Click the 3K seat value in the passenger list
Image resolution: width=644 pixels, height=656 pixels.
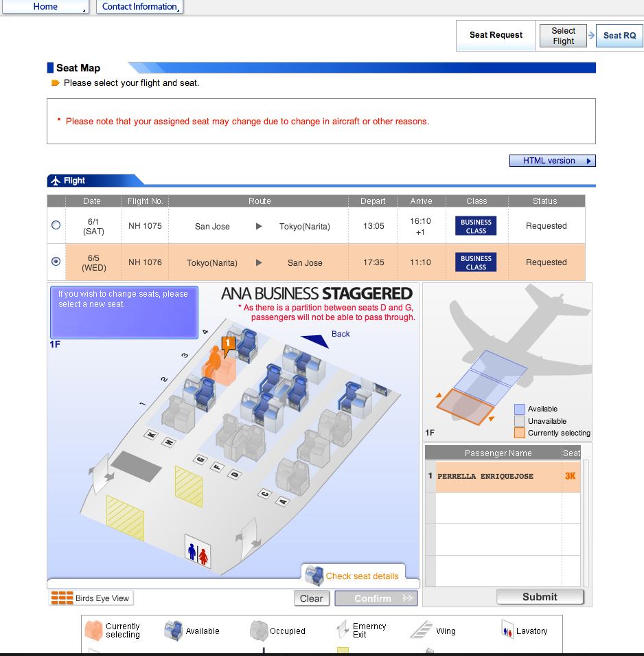point(571,476)
